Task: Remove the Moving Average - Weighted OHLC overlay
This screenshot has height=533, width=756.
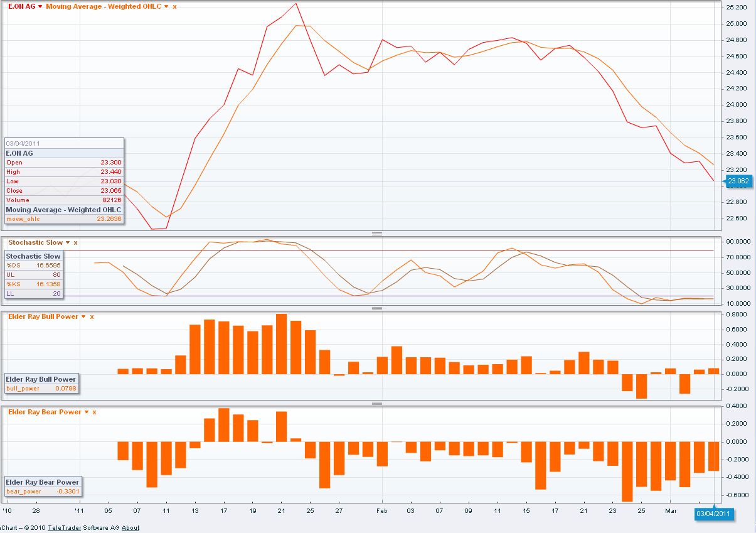Action: pyautogui.click(x=174, y=6)
